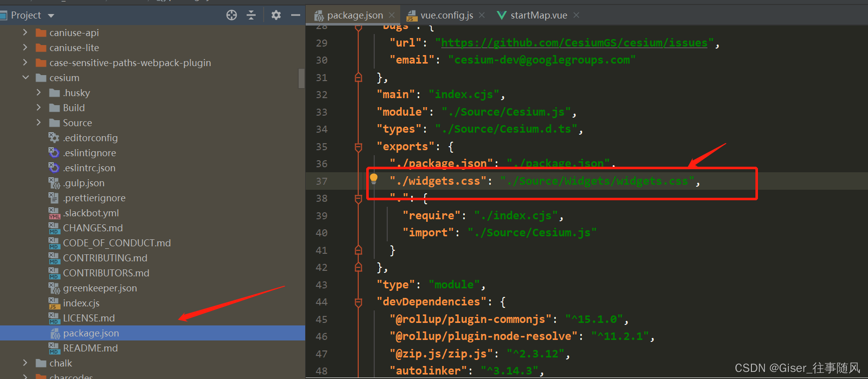
Task: Select the LICENSE.md file icon
Action: [x=54, y=318]
